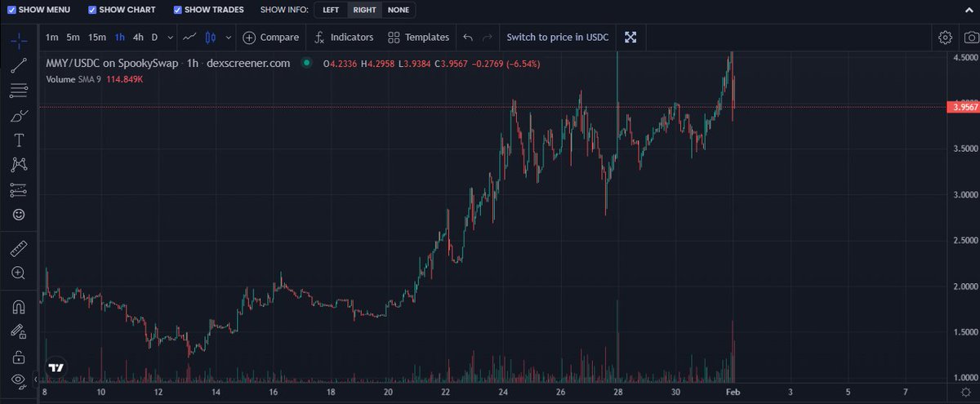The width and height of the screenshot is (980, 404).
Task: Open indicator Templates menu
Action: (x=418, y=37)
